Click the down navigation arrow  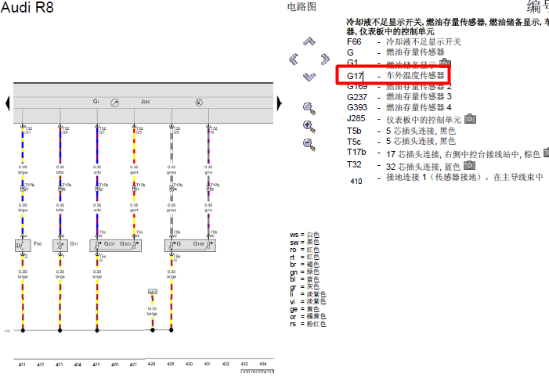coord(309,77)
